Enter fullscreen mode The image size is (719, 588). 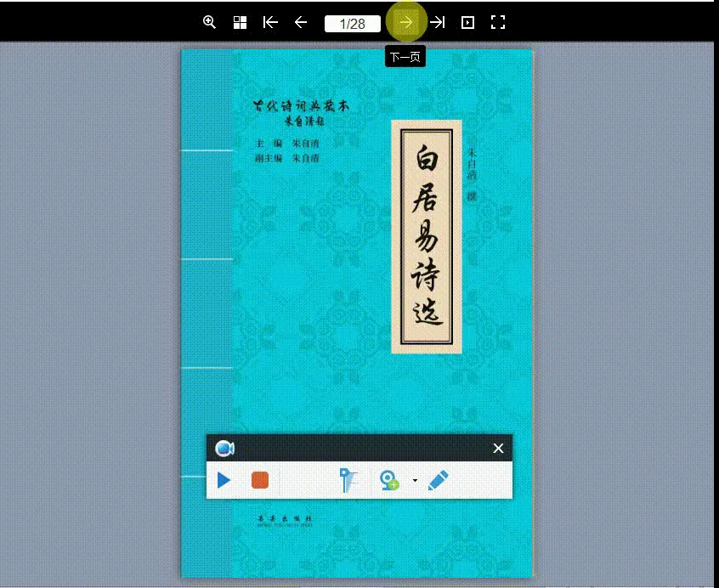498,22
